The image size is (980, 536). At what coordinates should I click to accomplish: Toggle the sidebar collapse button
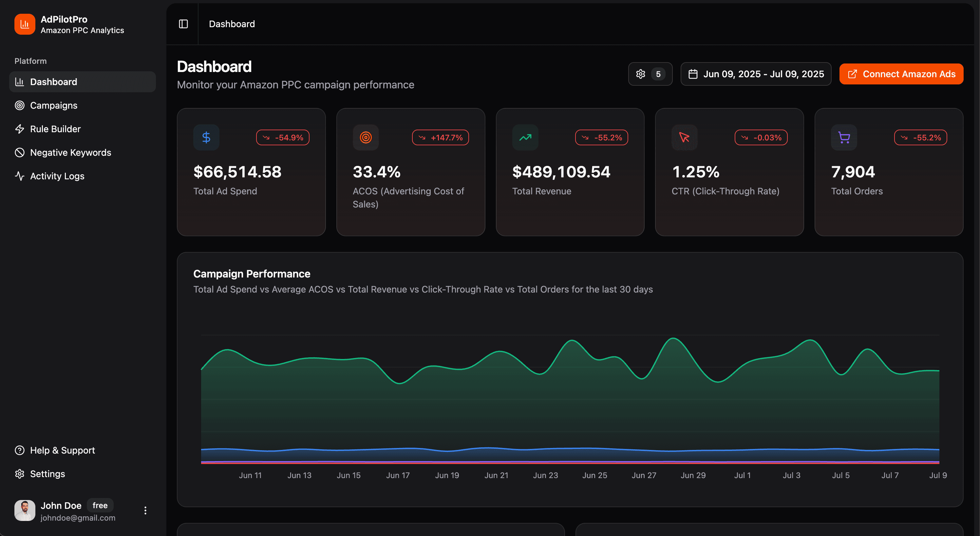[x=183, y=24]
